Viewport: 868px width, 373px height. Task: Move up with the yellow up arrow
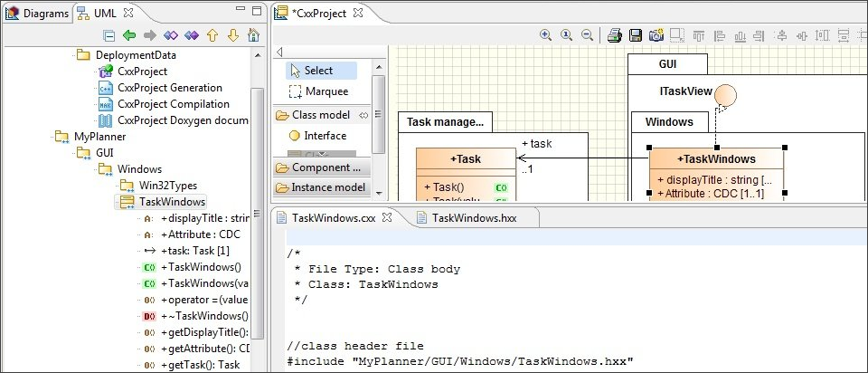(212, 35)
